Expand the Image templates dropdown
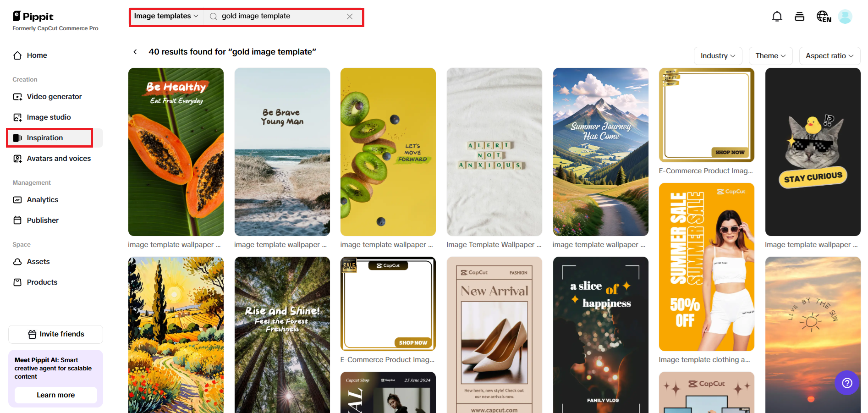Image resolution: width=868 pixels, height=413 pixels. pos(166,16)
